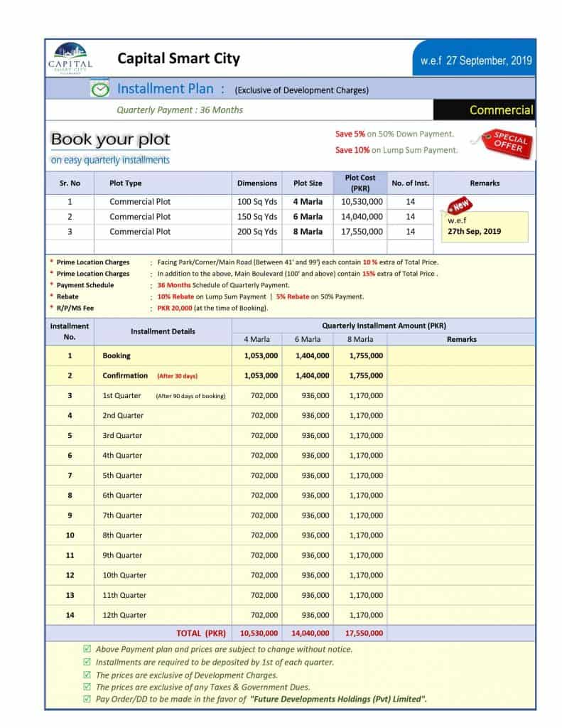Click checkmark beside 'exclusive of Development Charges' note

coord(87,675)
